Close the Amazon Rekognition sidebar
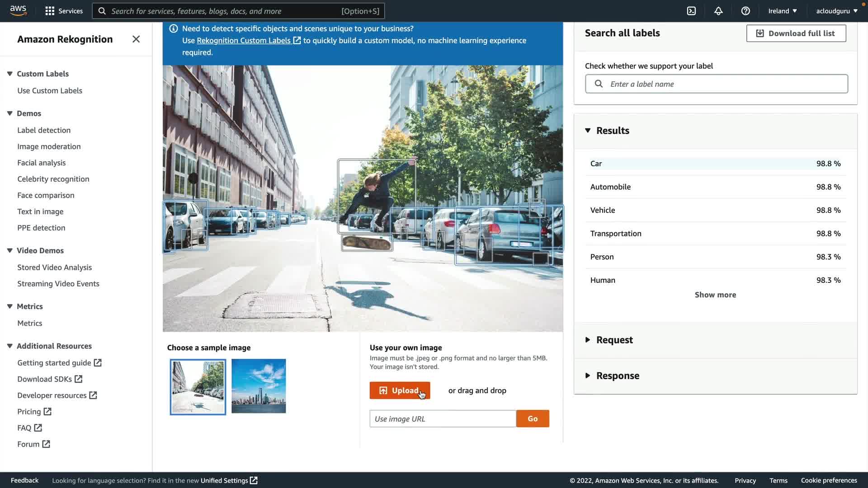 (x=136, y=39)
